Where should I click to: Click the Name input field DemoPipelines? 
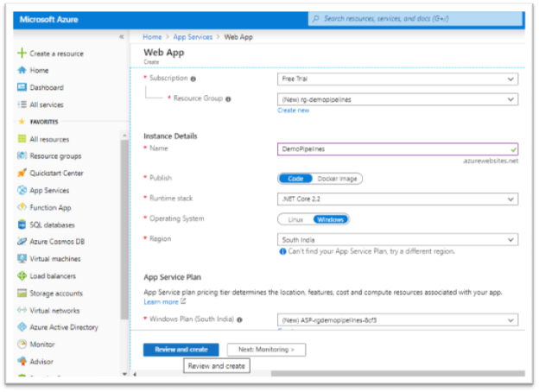397,149
